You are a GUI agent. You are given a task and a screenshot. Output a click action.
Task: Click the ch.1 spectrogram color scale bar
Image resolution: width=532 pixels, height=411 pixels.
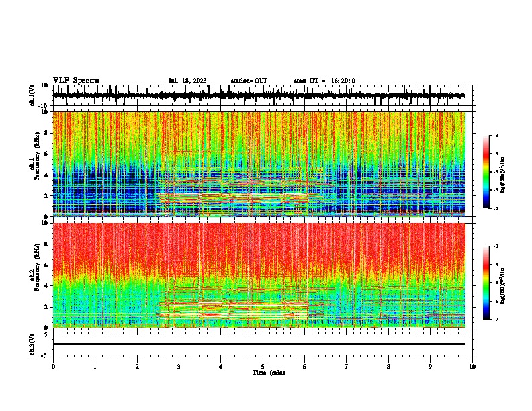tap(486, 172)
